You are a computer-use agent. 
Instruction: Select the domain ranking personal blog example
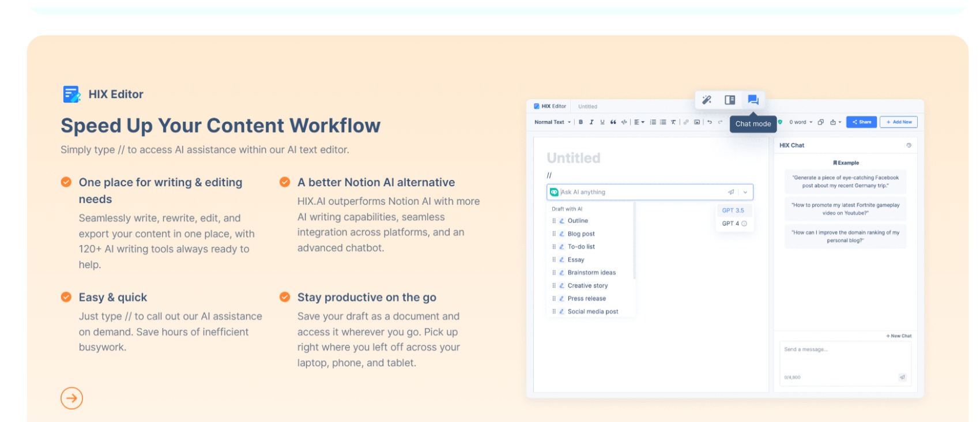coord(845,236)
